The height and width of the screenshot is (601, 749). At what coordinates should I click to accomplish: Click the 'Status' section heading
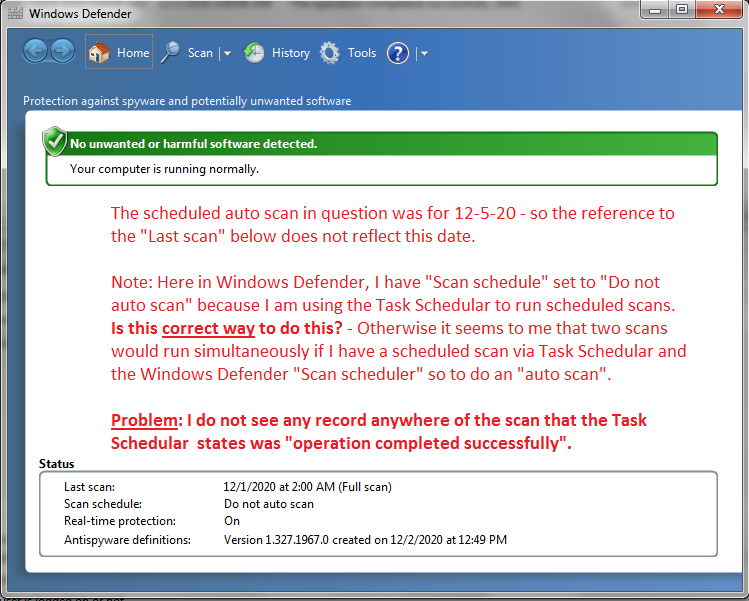[56, 464]
